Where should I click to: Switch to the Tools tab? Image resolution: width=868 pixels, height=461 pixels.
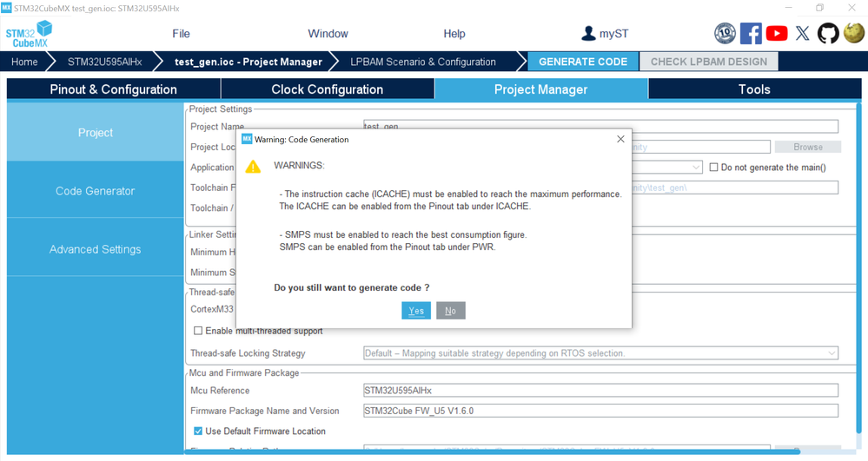pos(754,89)
